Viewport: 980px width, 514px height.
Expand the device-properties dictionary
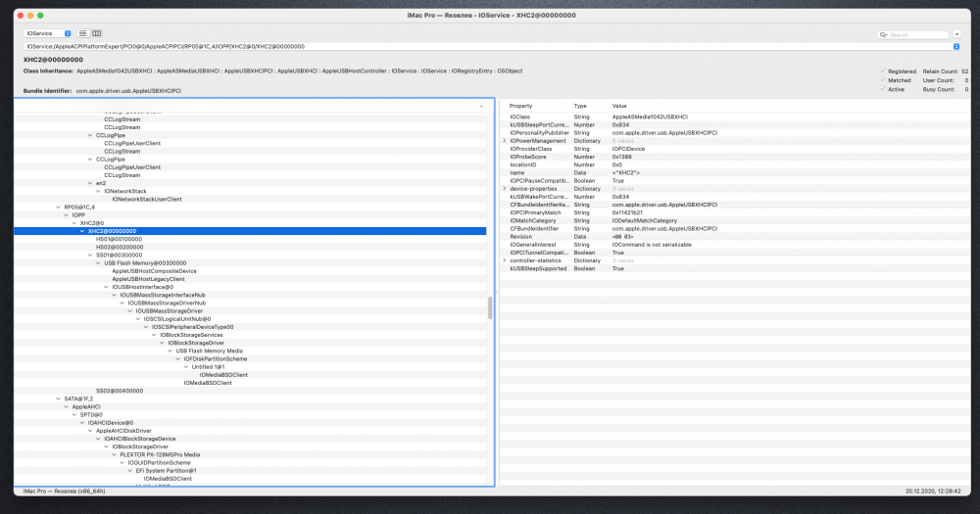click(x=505, y=189)
